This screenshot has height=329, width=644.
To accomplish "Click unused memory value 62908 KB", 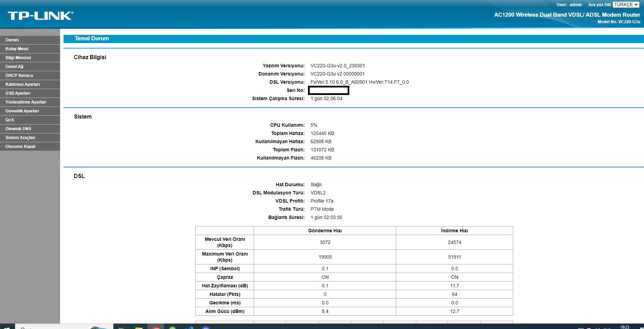I will [x=321, y=141].
